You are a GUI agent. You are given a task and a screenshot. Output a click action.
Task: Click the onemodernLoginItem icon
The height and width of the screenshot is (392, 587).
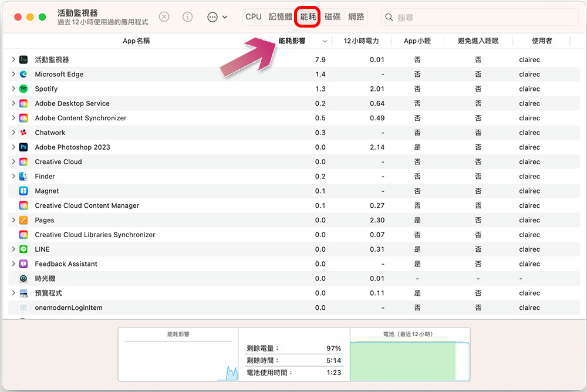point(23,307)
